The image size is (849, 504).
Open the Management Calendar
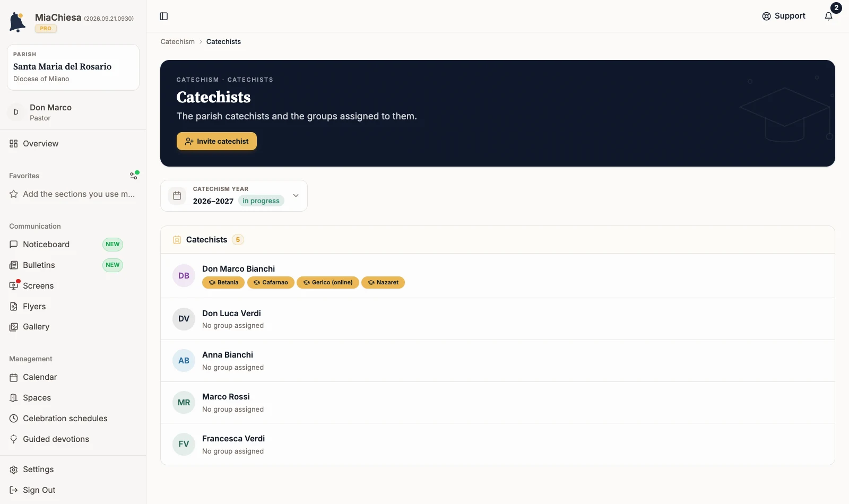point(73,377)
